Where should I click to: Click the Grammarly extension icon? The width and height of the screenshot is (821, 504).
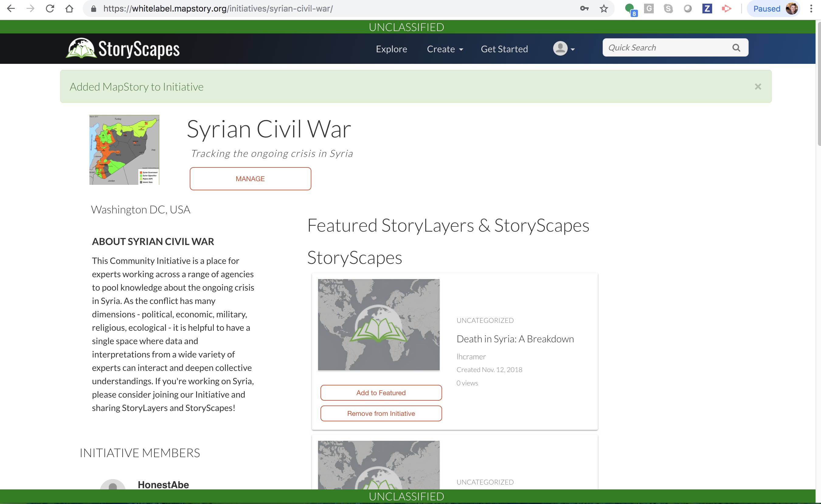click(x=649, y=9)
